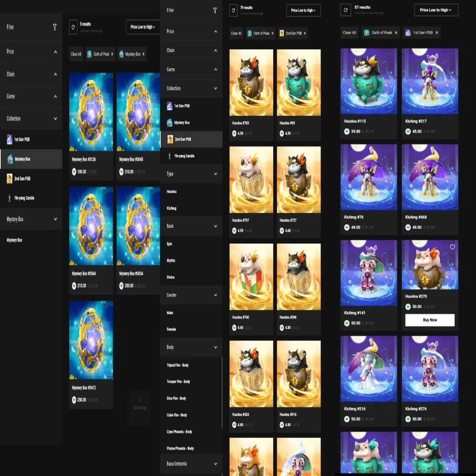Collapse the Base/Umbrella filter section
476x476 pixels.
(x=191, y=464)
